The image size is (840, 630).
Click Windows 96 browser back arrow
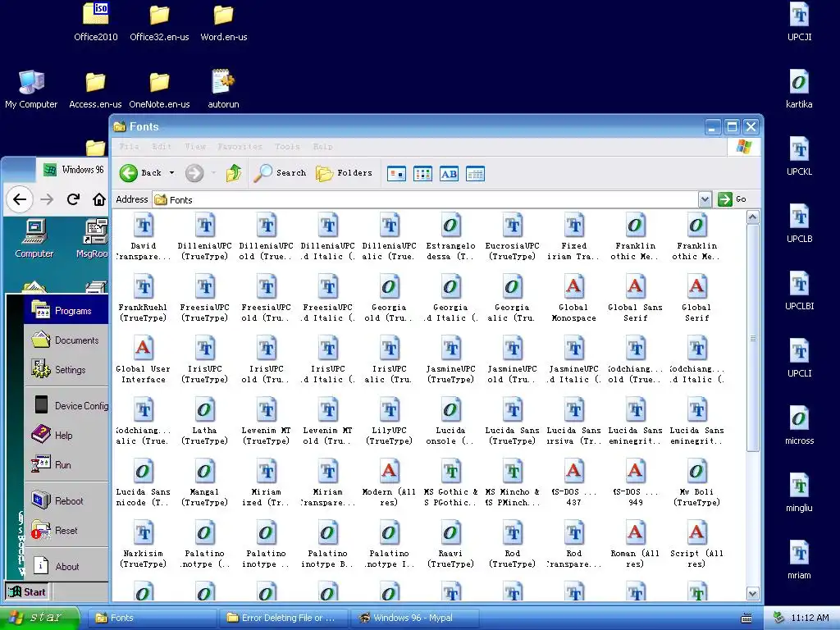click(20, 199)
